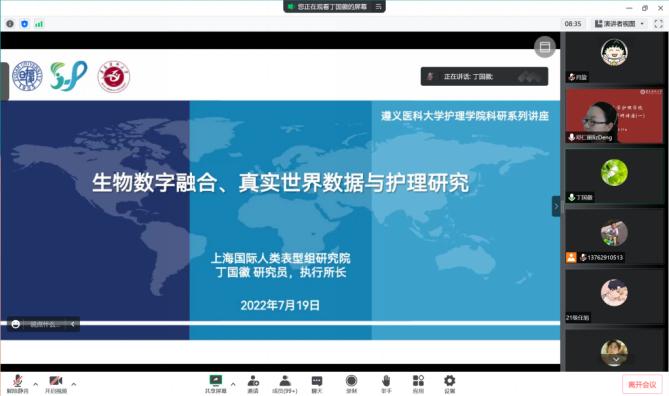Open the Invite participants icon
Image resolution: width=669 pixels, height=396 pixels.
pyautogui.click(x=253, y=384)
